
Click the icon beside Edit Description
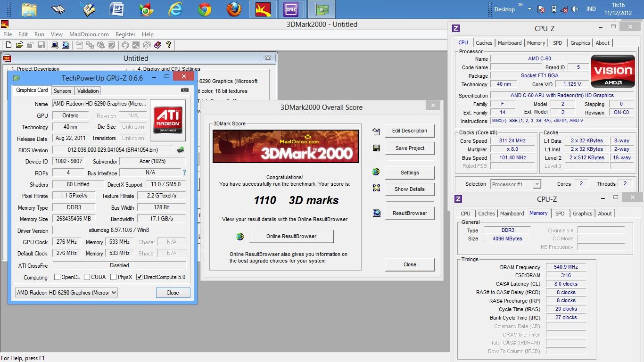376,131
